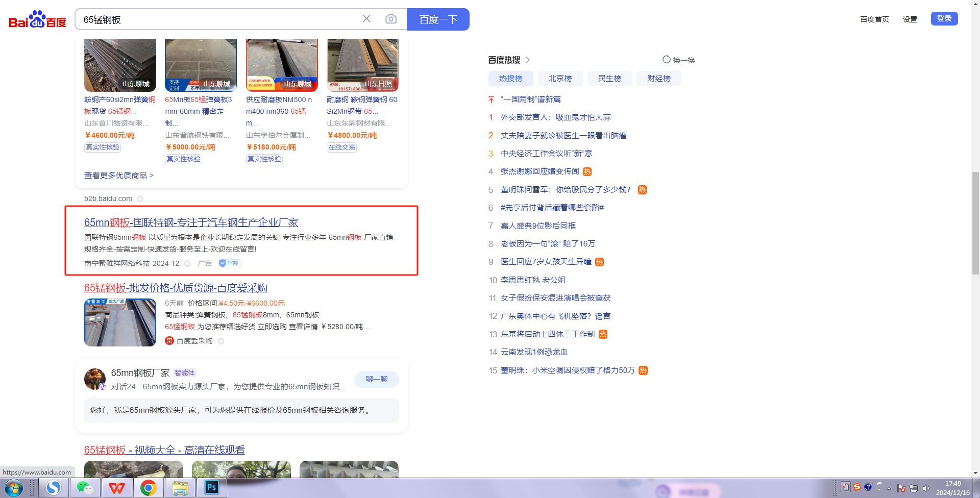980x498 pixels.
Task: Open the 65Mn板65锰弹簧板 product image
Action: (x=201, y=65)
